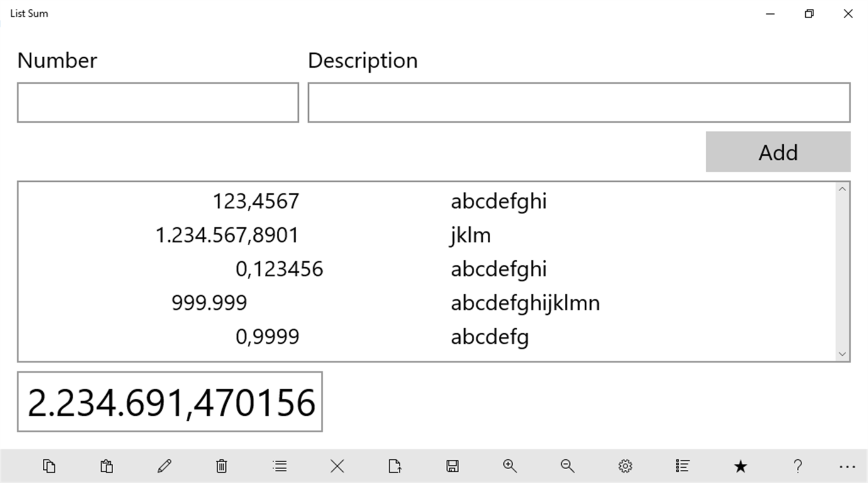Open settings with the gear icon
The image size is (868, 483).
point(625,466)
